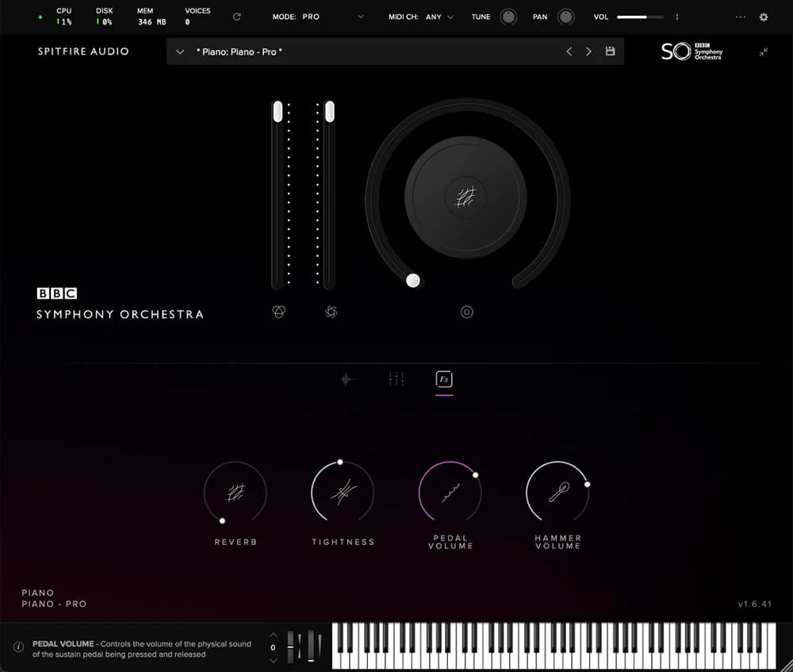Switch to the techniques waveform tab
Screen dimensions: 793x672
[347, 379]
